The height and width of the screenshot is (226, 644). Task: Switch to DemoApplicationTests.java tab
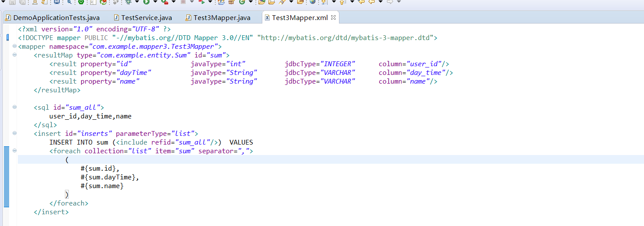point(52,17)
